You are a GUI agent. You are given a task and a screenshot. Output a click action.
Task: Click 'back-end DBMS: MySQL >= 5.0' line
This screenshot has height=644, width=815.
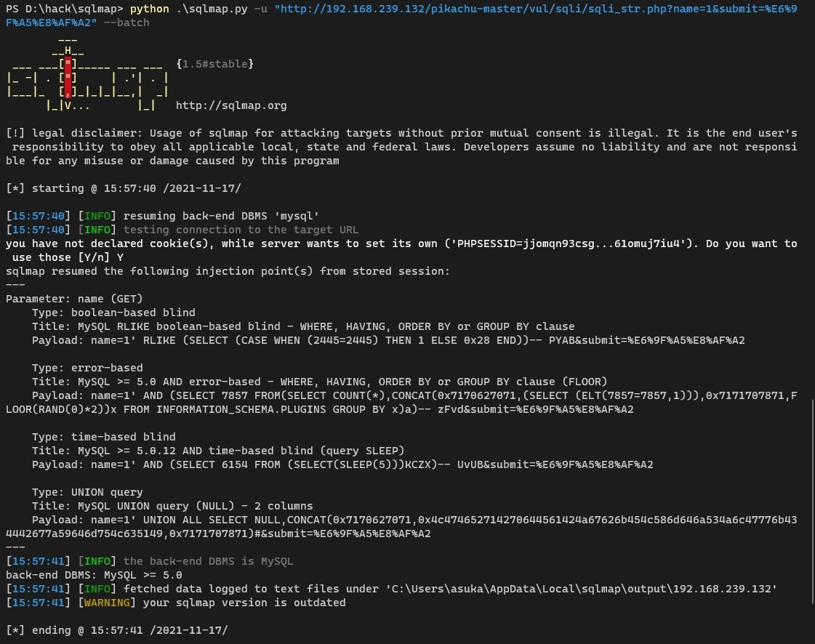[94, 575]
